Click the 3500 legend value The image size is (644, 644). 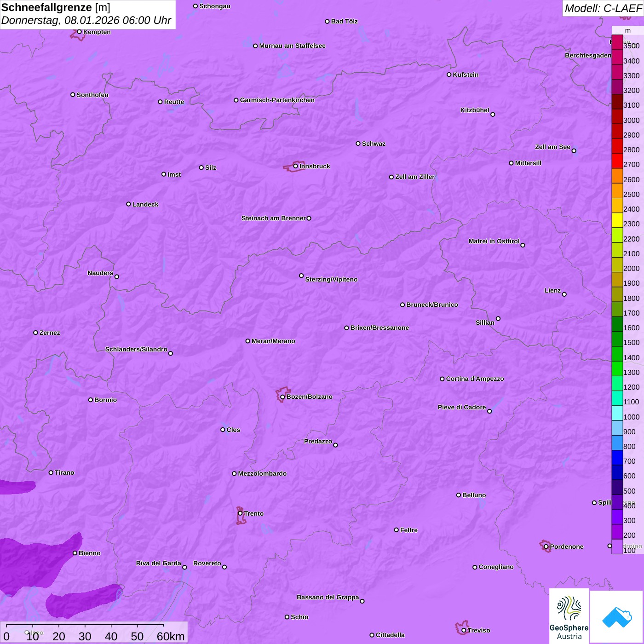(632, 46)
